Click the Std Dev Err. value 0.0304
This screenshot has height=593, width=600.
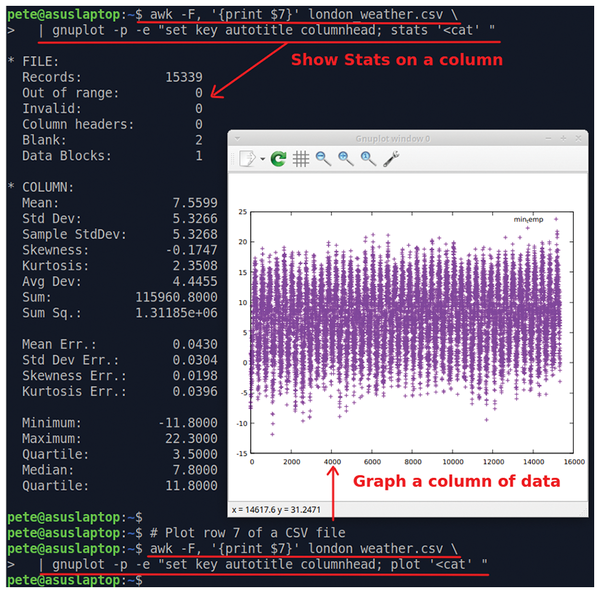click(x=195, y=360)
